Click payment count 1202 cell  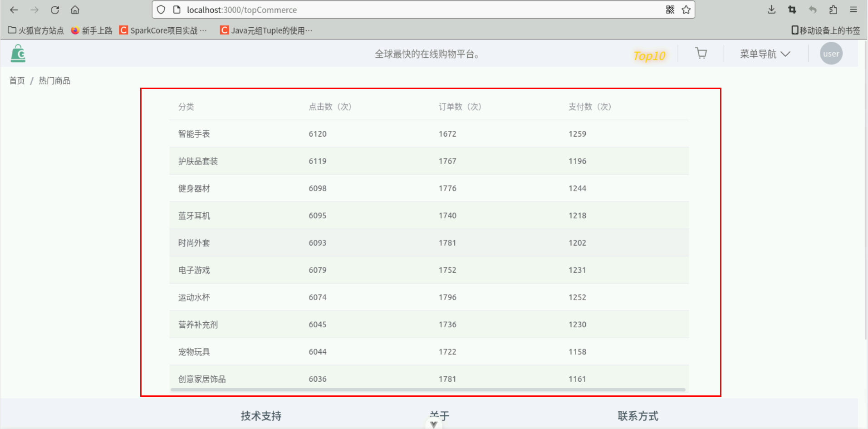click(x=578, y=243)
